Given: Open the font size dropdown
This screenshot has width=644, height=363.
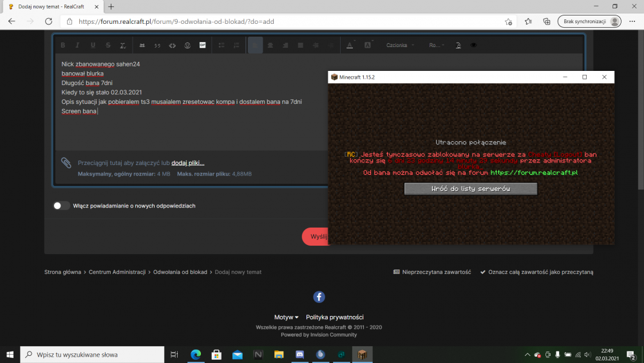Looking at the screenshot, I should pos(437,45).
